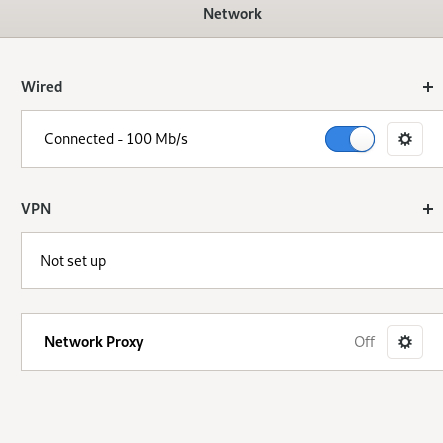Screen dimensions: 443x443
Task: Click the Wired section heading
Action: click(42, 87)
